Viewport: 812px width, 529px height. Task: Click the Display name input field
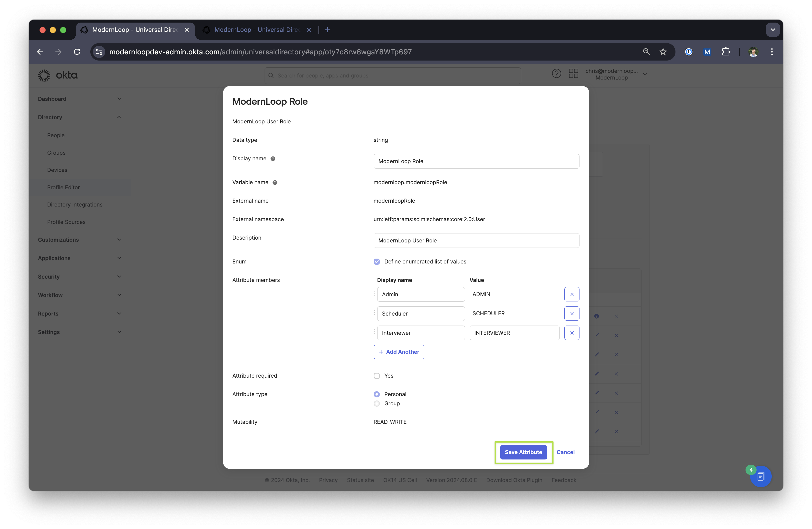click(476, 161)
